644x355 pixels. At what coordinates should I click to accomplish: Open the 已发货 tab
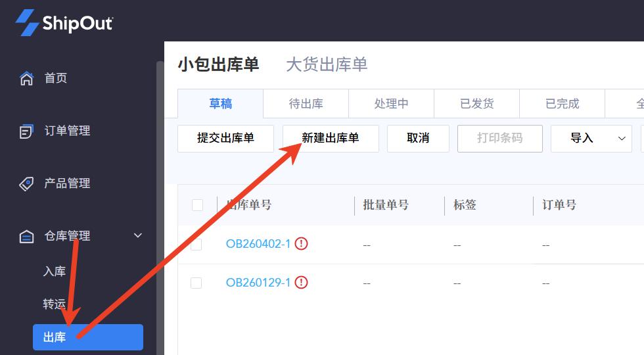[x=476, y=104]
